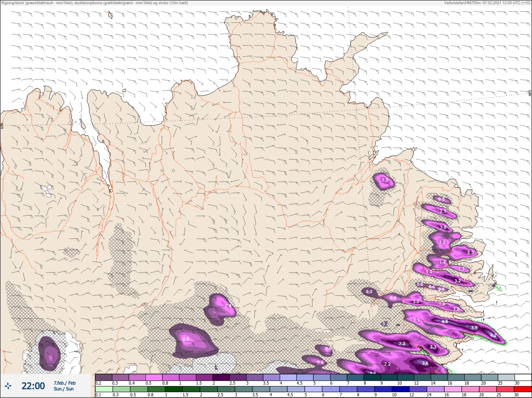
Task: Click grey snow legend swatch between 20 and 25
Action: (490, 377)
